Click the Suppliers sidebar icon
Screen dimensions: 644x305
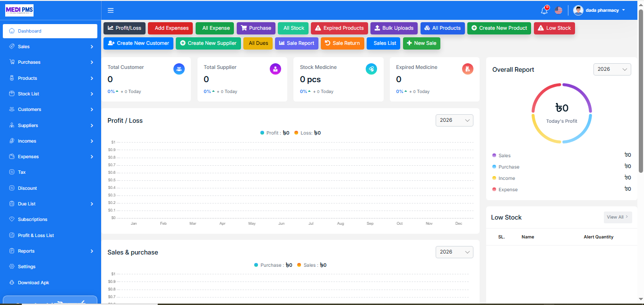click(12, 126)
